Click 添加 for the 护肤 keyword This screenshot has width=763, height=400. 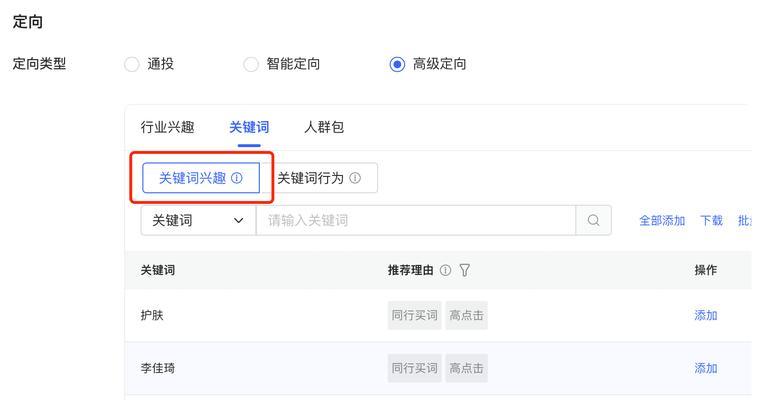tap(706, 315)
